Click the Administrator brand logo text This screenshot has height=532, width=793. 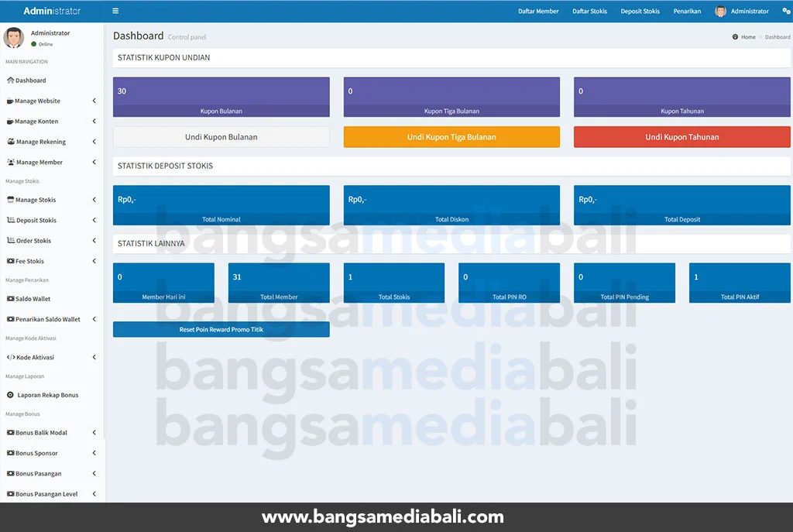tap(52, 11)
